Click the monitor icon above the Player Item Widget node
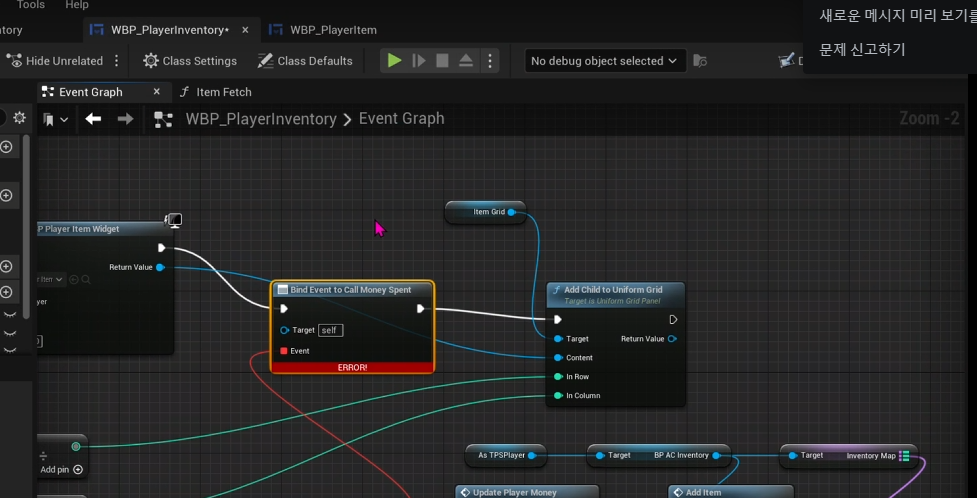 pos(173,220)
